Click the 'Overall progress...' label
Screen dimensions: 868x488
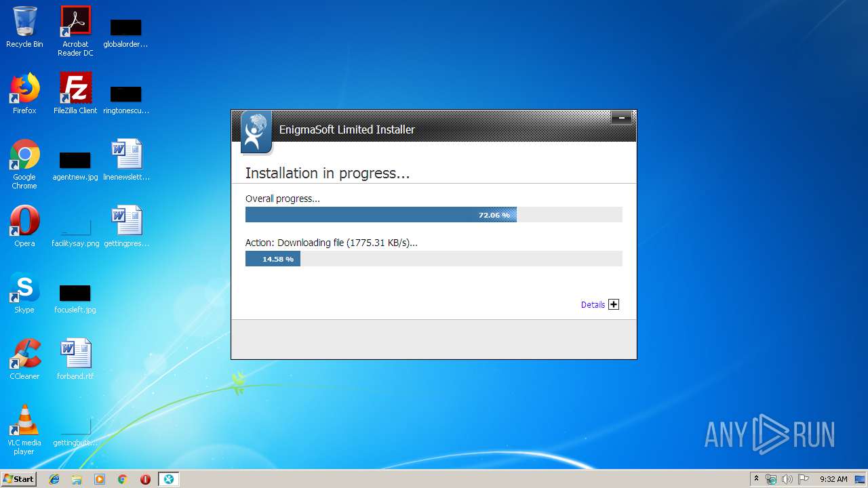(282, 199)
